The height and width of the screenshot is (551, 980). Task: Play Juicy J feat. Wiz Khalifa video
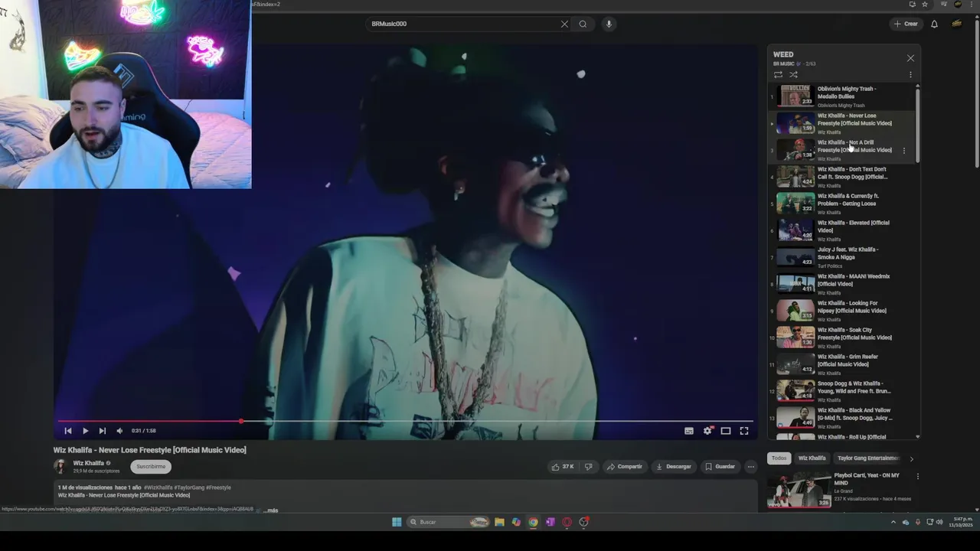[841, 257]
